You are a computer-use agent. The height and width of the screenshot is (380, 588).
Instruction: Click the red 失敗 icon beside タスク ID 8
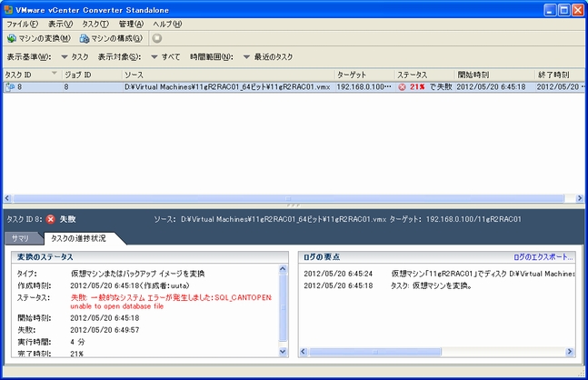coord(51,219)
